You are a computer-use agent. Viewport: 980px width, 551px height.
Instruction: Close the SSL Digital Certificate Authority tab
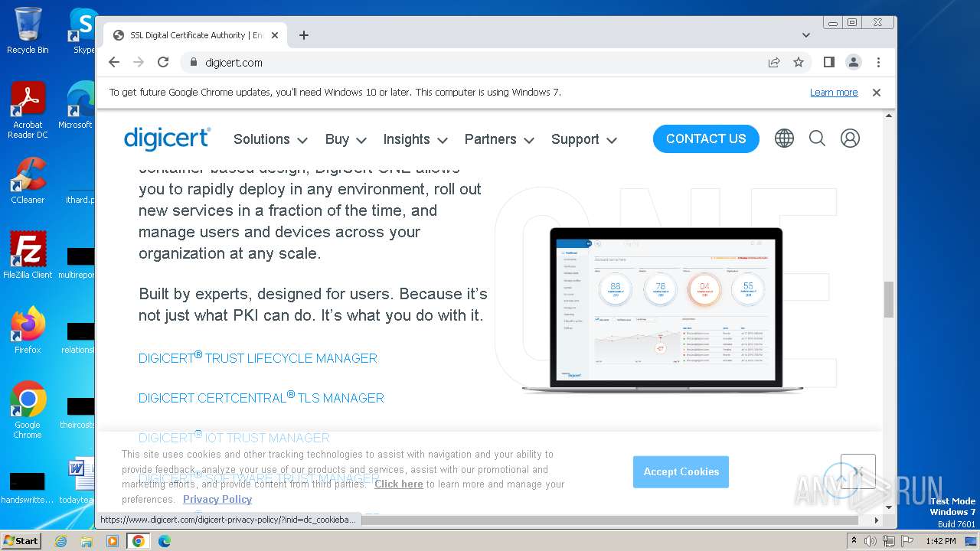275,35
